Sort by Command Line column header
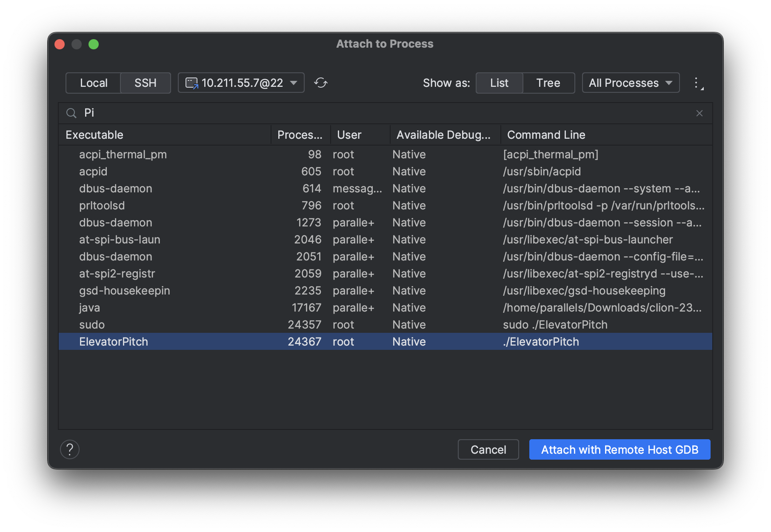Viewport: 771px width, 532px height. (x=546, y=135)
